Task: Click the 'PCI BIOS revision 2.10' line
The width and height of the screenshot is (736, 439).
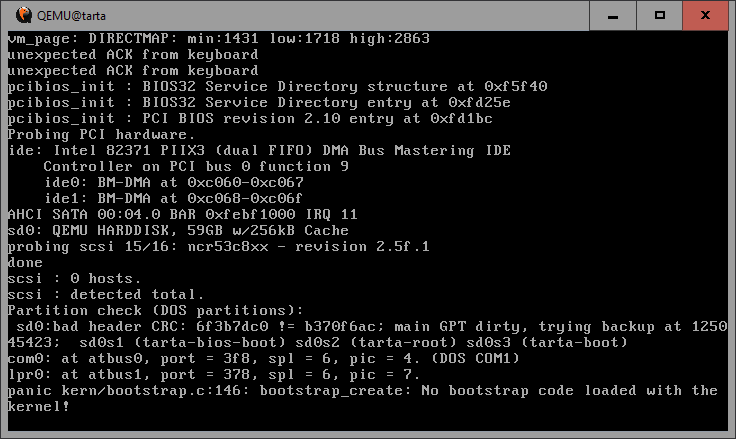Action: coord(250,118)
